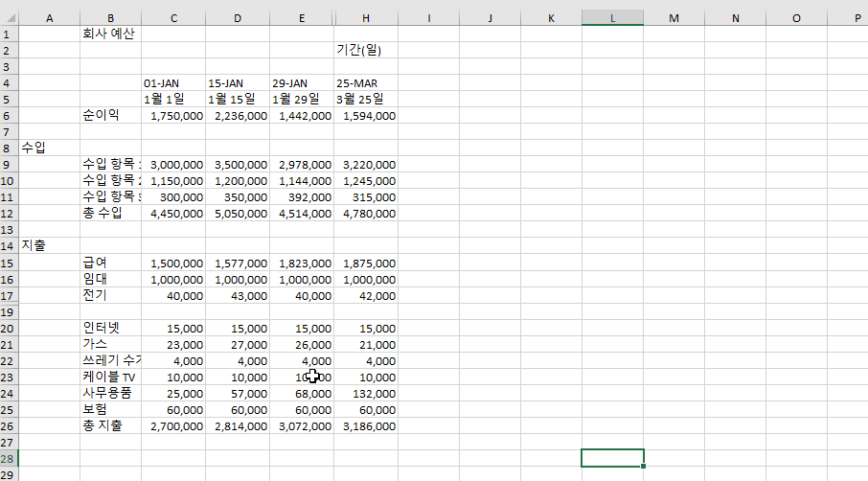This screenshot has width=868, height=481.
Task: Click the selected cell L28
Action: [612, 458]
